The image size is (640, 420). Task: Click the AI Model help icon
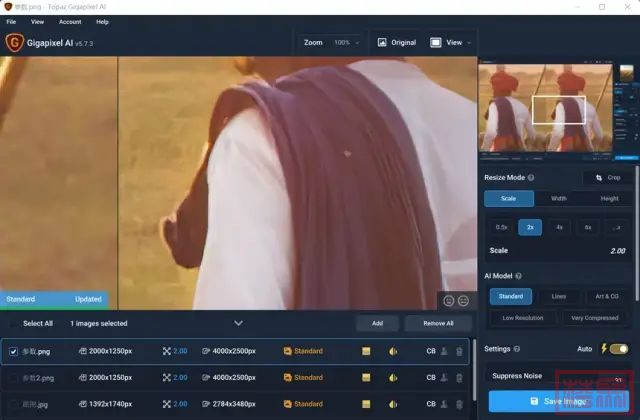[518, 276]
